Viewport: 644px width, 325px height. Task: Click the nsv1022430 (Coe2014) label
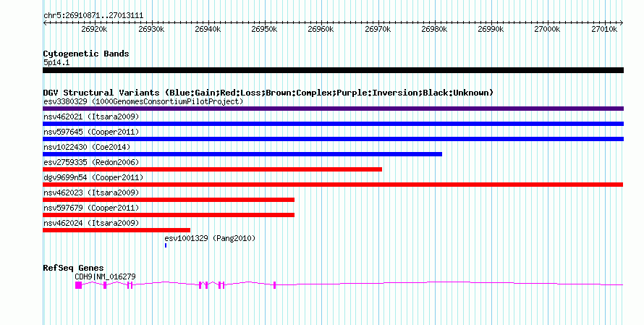(87, 147)
